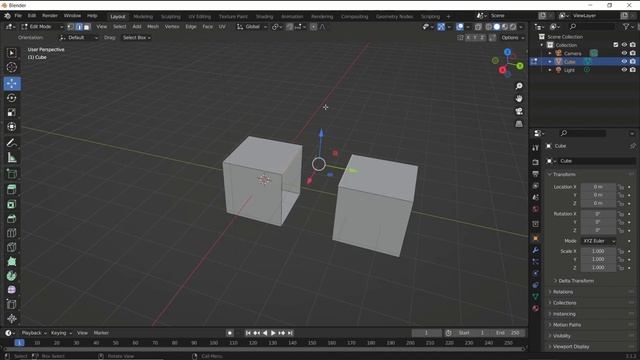The height and width of the screenshot is (360, 640).
Task: Switch to the Modeling workspace tab
Action: (x=143, y=17)
